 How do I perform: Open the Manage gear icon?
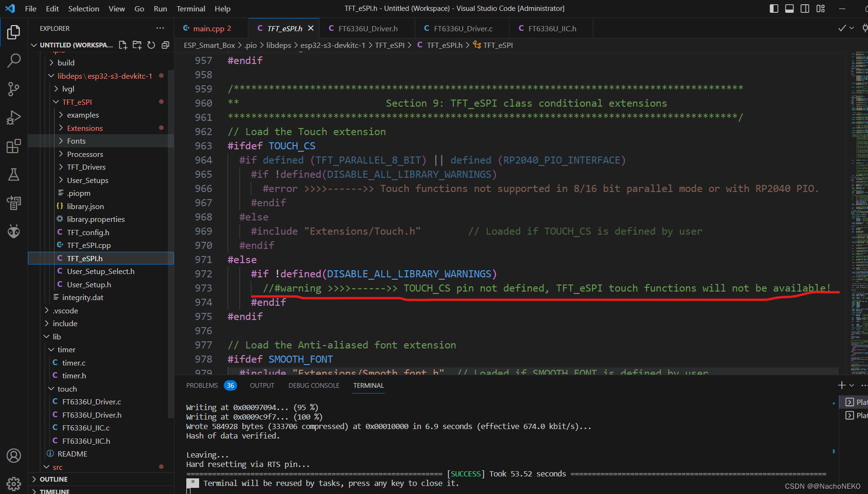click(14, 484)
